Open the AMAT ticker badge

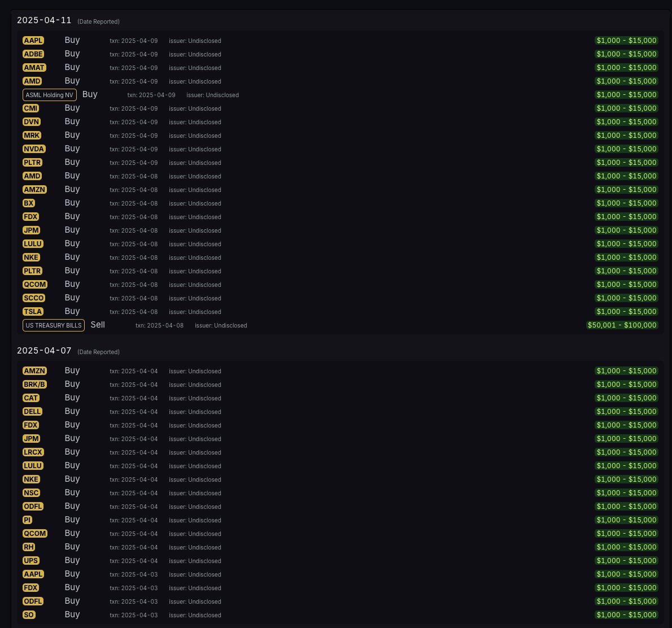pos(34,68)
